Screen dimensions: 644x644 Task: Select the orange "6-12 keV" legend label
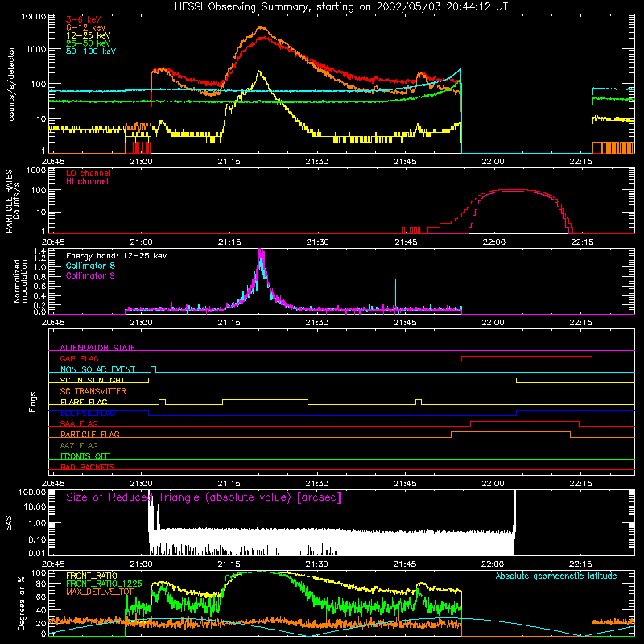86,27
